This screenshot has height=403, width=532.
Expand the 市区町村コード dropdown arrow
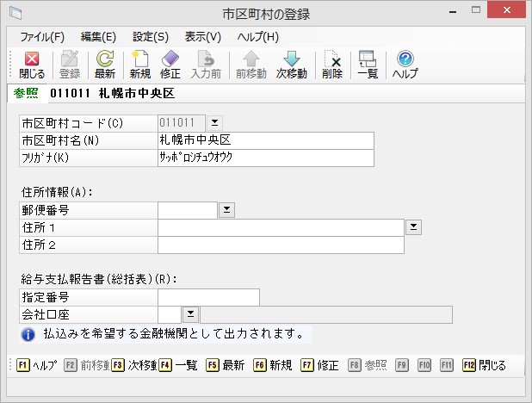215,122
